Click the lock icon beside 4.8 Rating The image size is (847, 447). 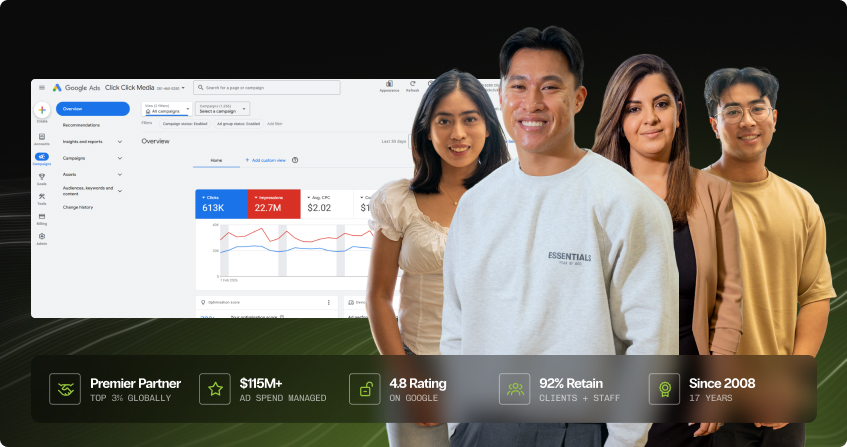point(365,389)
